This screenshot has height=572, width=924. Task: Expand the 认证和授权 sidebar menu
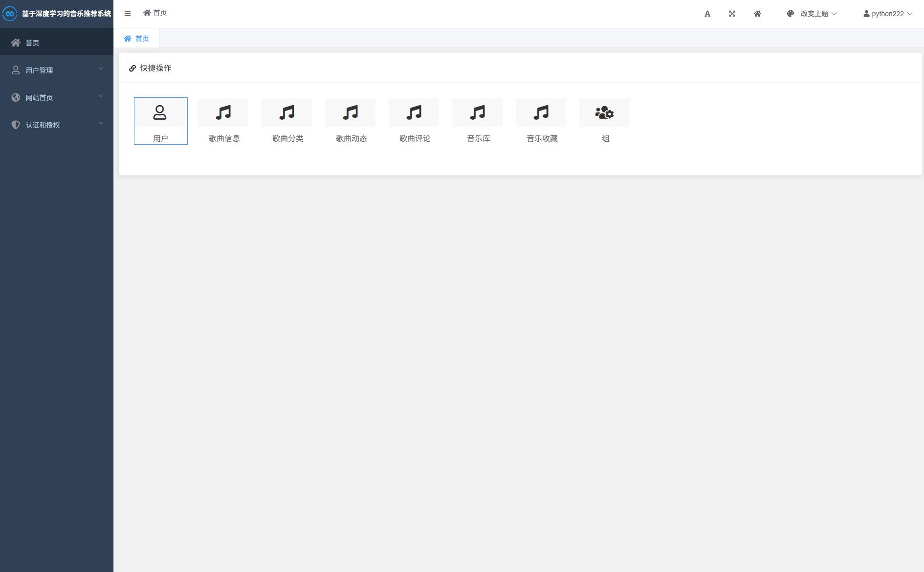[57, 125]
